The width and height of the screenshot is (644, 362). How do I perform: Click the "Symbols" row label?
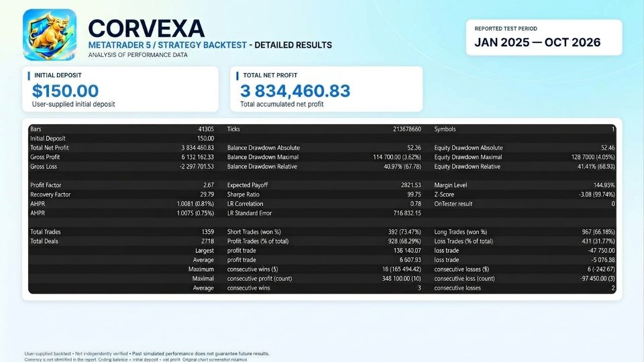pos(445,129)
